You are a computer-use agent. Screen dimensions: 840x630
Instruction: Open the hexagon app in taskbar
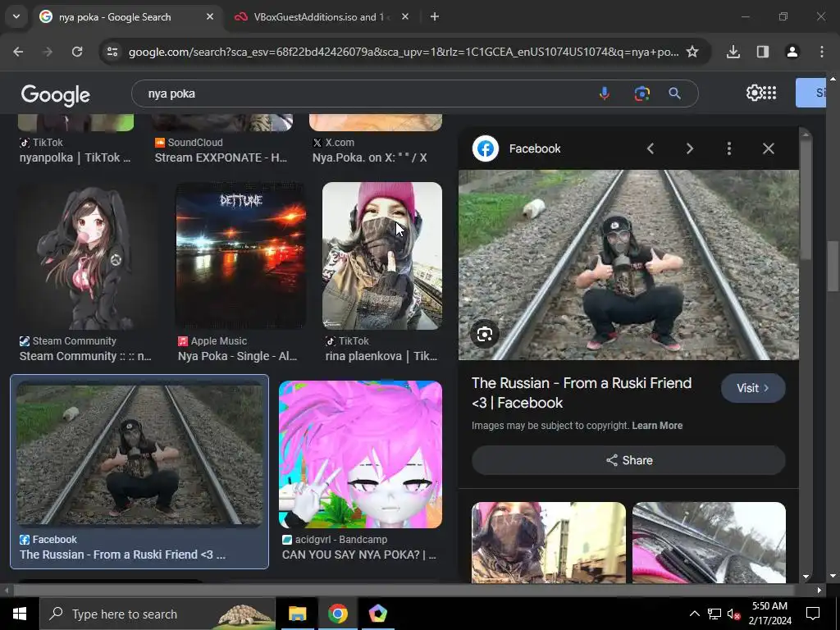[377, 614]
